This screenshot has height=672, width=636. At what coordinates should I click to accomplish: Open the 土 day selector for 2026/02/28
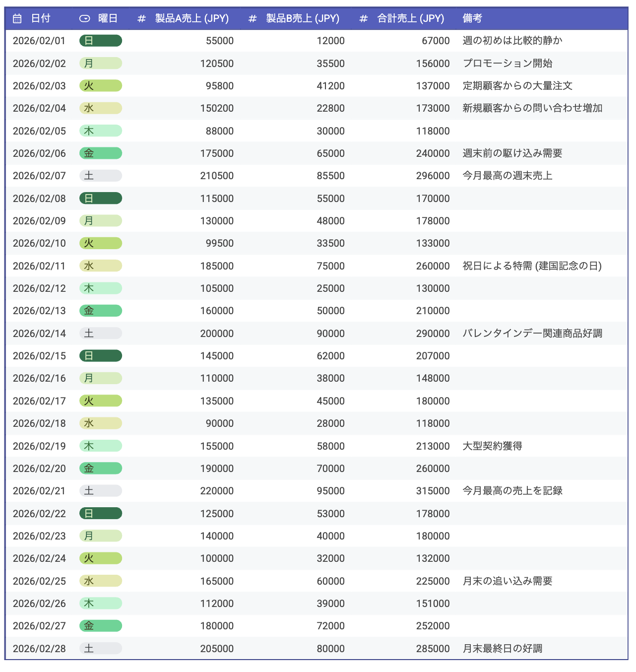click(x=100, y=648)
